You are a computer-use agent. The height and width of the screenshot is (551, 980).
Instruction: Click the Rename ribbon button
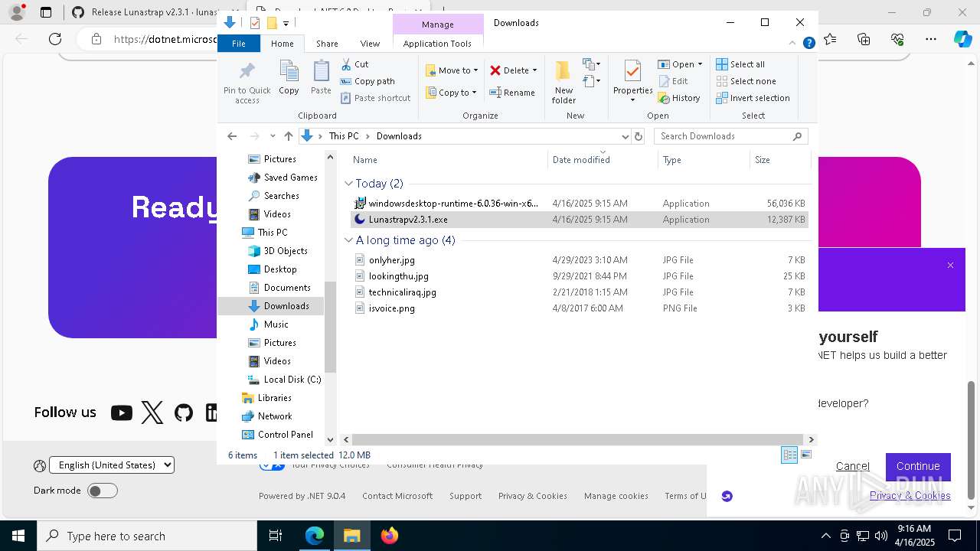pyautogui.click(x=512, y=93)
